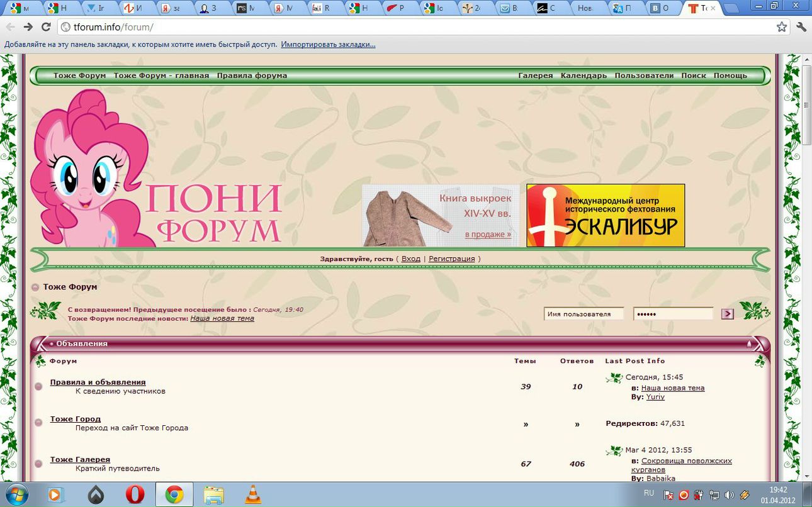Open Chrome's wrench settings menu
Image resolution: width=812 pixels, height=507 pixels.
click(x=801, y=27)
